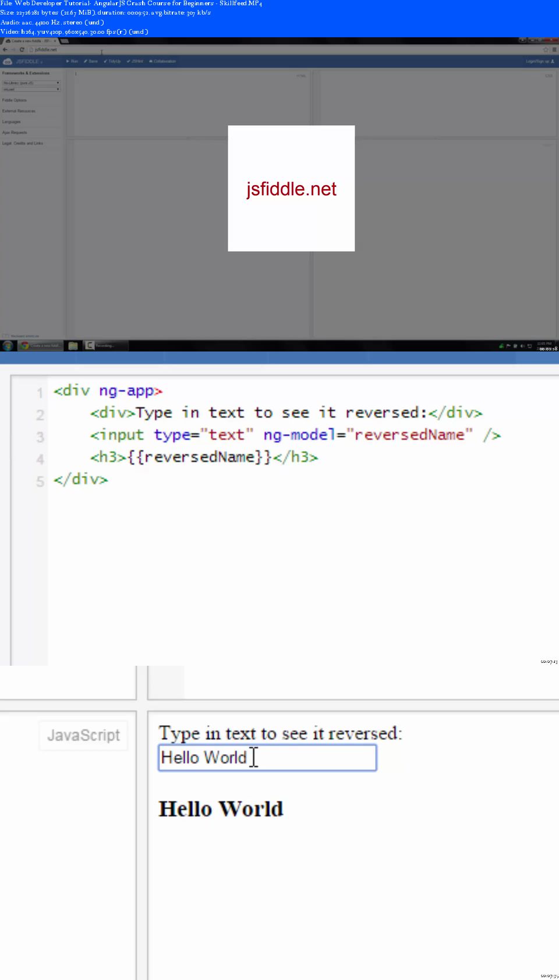The height and width of the screenshot is (980, 559).
Task: Click the CSS panel label in the editor
Action: [549, 76]
